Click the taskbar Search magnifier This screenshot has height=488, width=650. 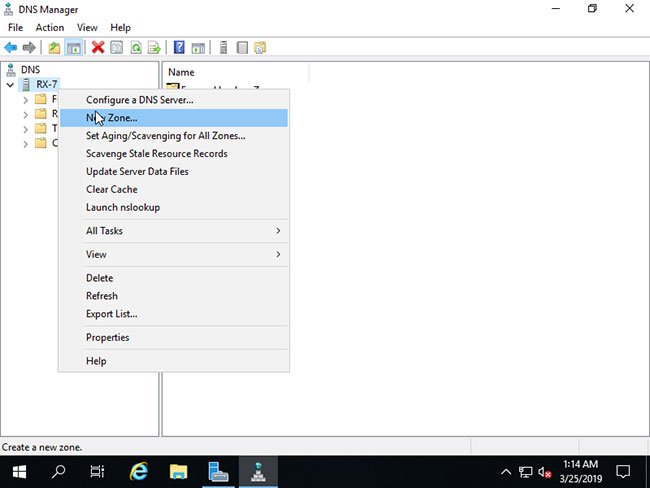coord(58,472)
